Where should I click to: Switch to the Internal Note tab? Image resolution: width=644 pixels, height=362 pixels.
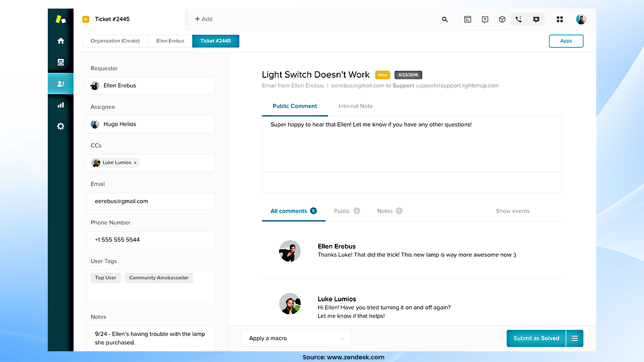point(355,106)
